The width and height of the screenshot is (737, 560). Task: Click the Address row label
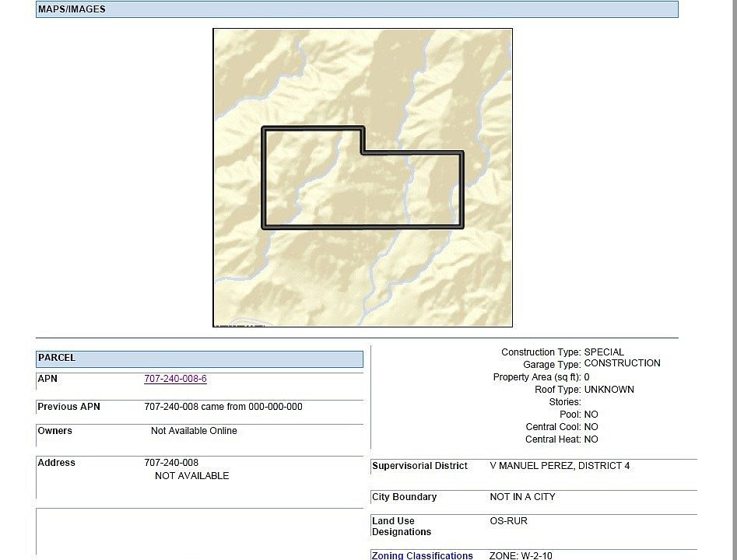56,463
